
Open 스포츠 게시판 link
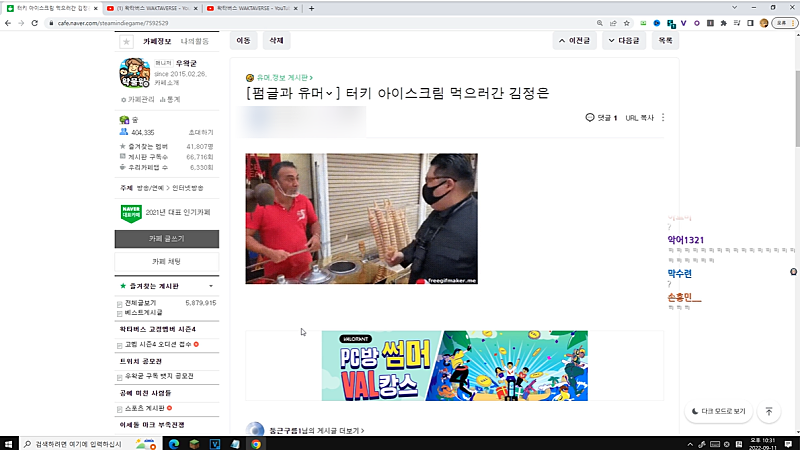click(145, 408)
